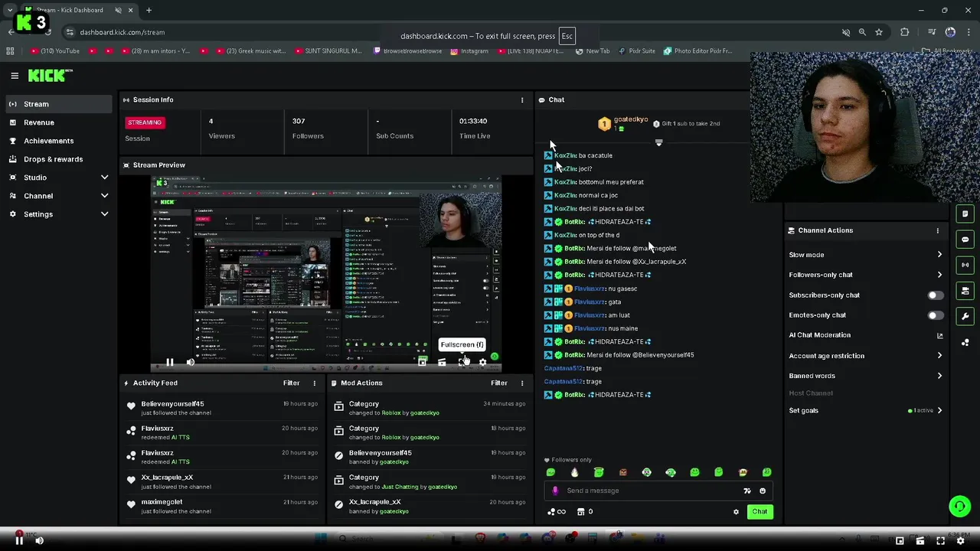Toggle Emotes-only chat switch

point(935,315)
